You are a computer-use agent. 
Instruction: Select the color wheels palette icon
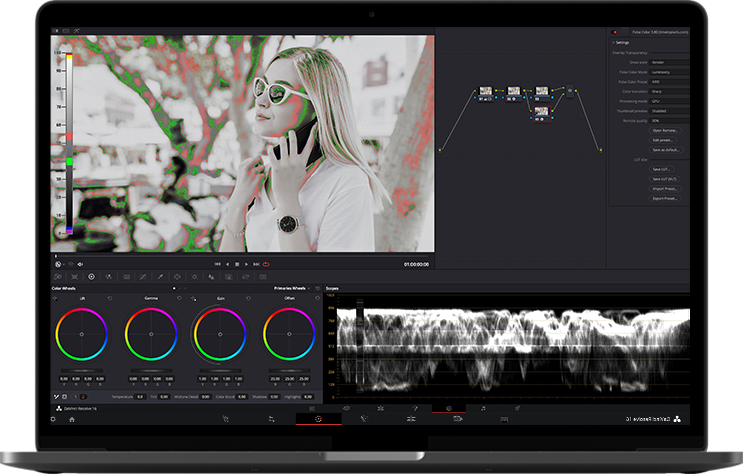[91, 276]
